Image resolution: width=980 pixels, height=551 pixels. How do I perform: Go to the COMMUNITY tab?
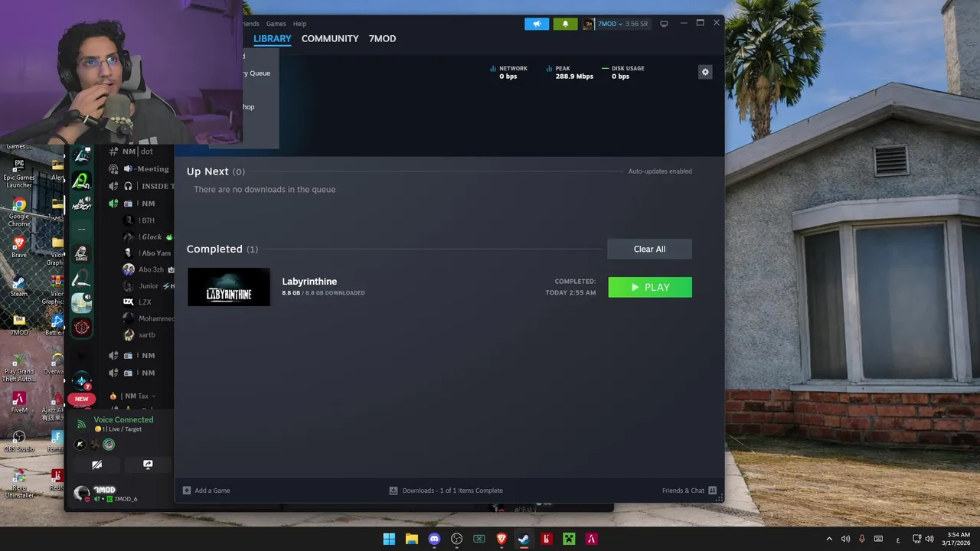(330, 38)
